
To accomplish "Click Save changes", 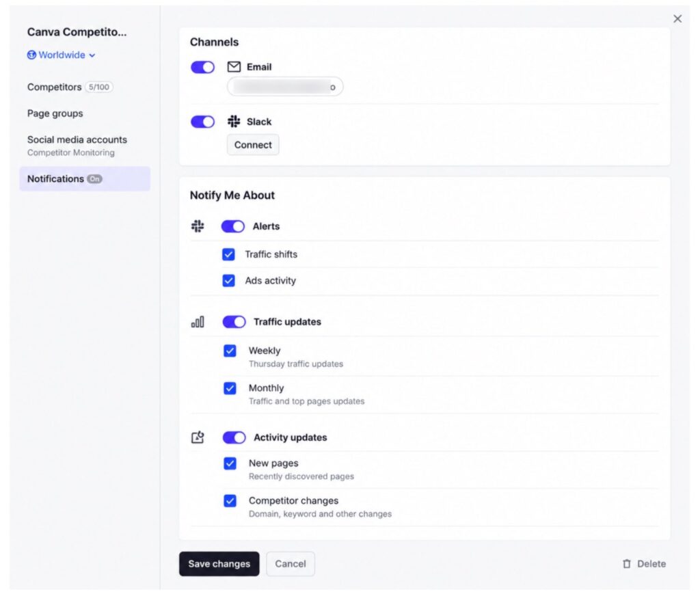I will coord(219,564).
